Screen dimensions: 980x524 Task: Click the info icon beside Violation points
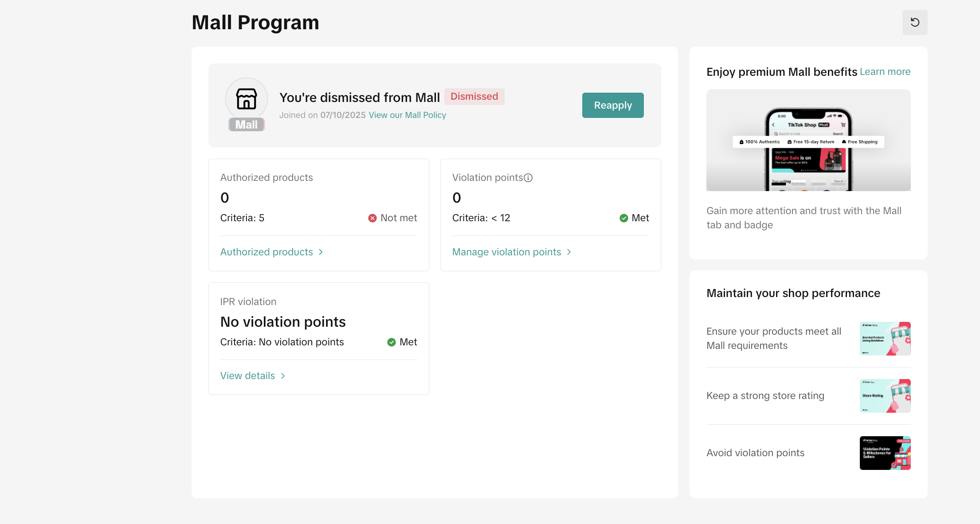528,178
